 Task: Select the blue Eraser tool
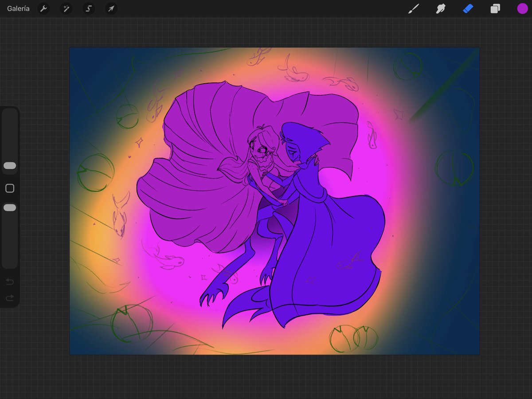[x=468, y=8]
